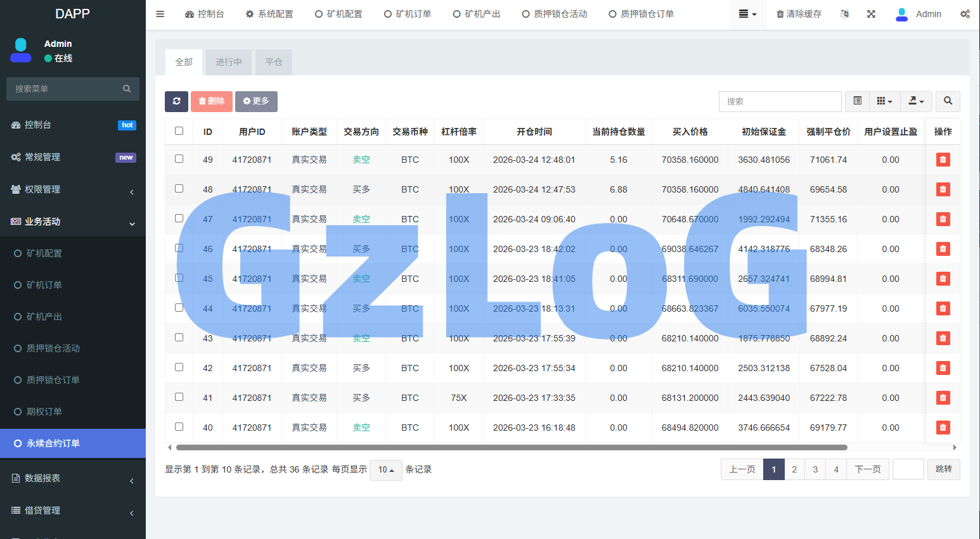Click the search magnifier icon near search box
The height and width of the screenshot is (539, 980).
948,101
